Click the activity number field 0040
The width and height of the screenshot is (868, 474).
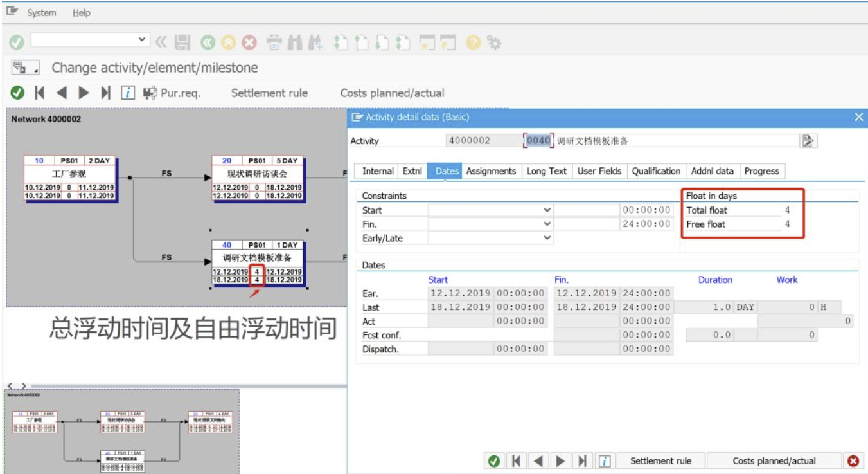pyautogui.click(x=538, y=140)
